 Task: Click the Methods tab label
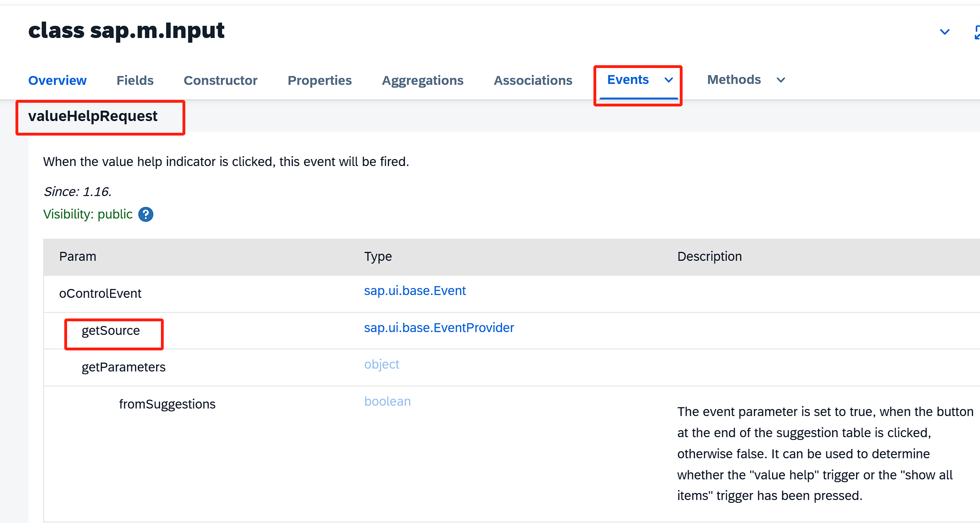pos(734,80)
